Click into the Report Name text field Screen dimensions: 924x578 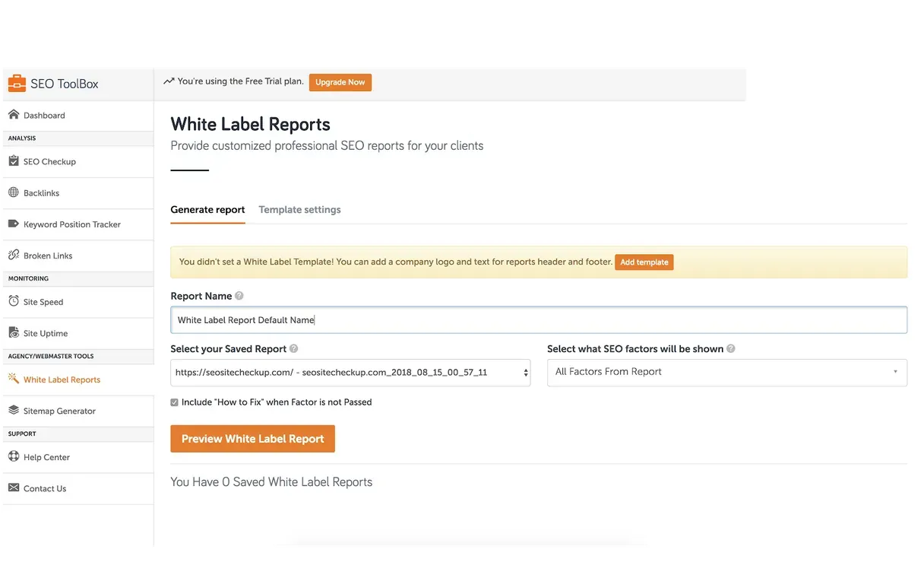tap(538, 320)
